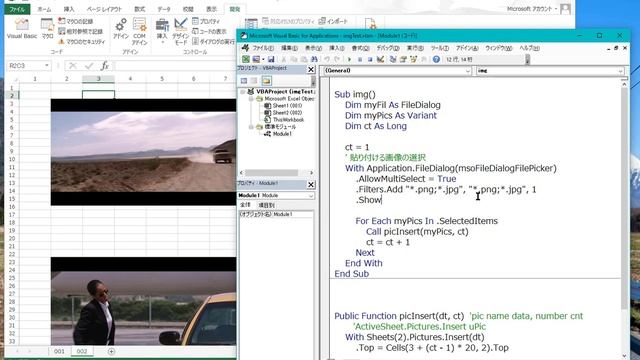Toggle Design Mode (デザインモード)
Image resolution: width=640 pixels, height=360 pixels.
(x=180, y=31)
